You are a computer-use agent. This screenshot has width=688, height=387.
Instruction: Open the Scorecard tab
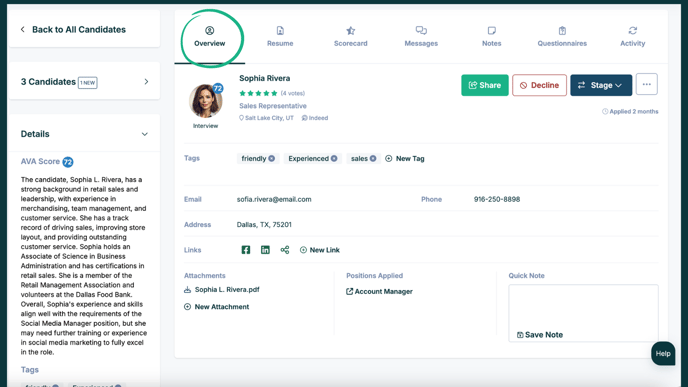[x=351, y=37]
